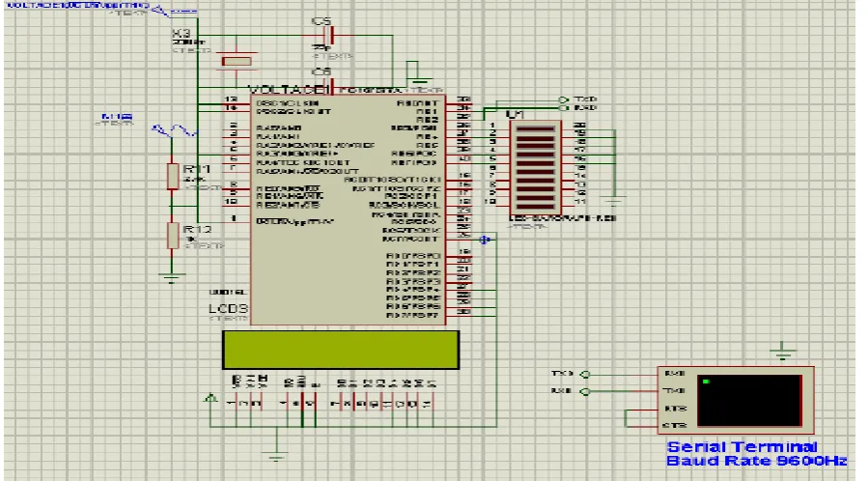
Task: Select resistor R12 body
Action: click(173, 236)
